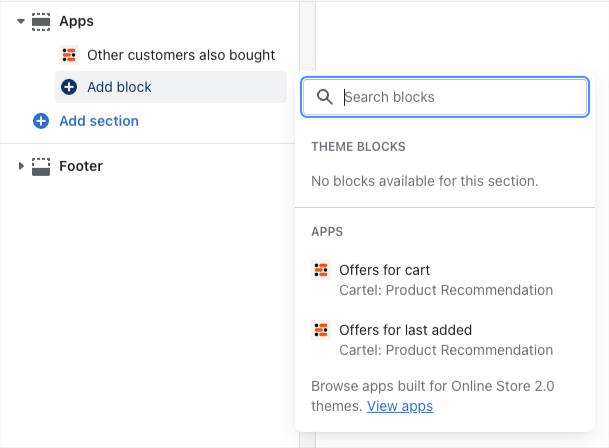609x448 pixels.
Task: Click the Footer section layout icon
Action: tap(41, 166)
